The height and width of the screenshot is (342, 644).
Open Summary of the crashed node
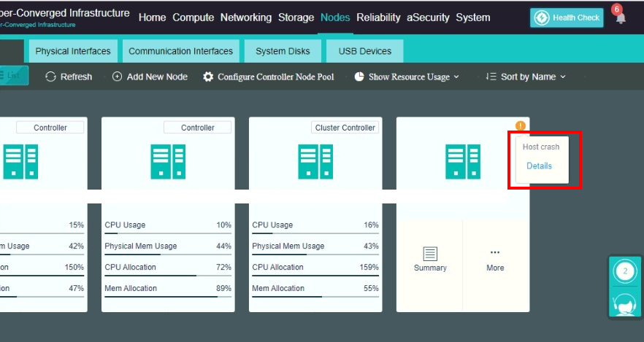[x=429, y=259]
